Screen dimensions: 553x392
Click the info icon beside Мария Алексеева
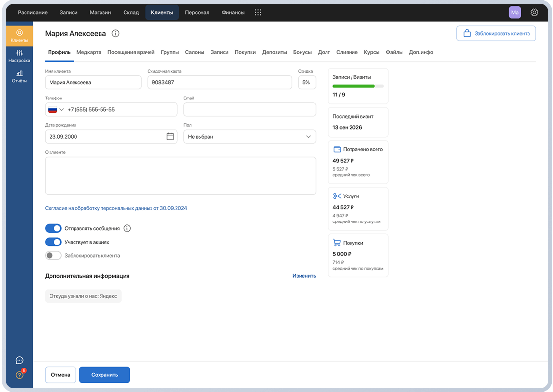(115, 33)
